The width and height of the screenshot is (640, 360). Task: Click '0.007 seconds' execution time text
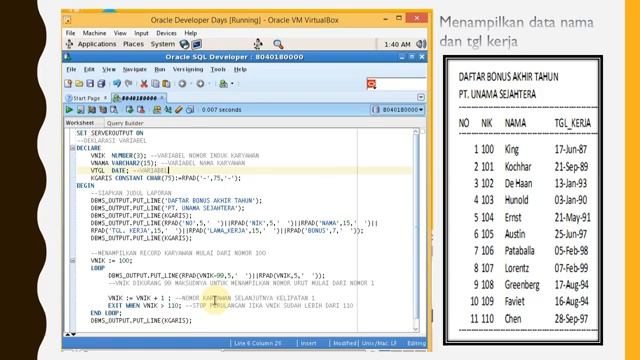tap(221, 110)
